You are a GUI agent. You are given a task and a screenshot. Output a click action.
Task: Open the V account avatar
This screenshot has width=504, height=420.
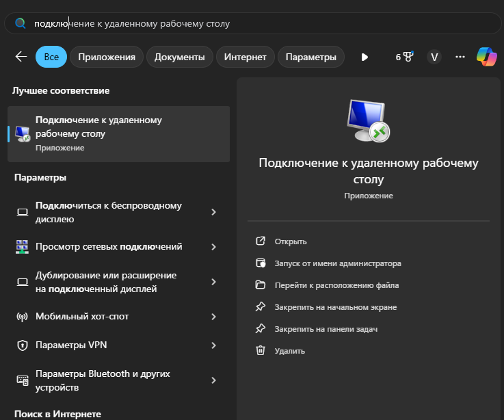click(434, 57)
